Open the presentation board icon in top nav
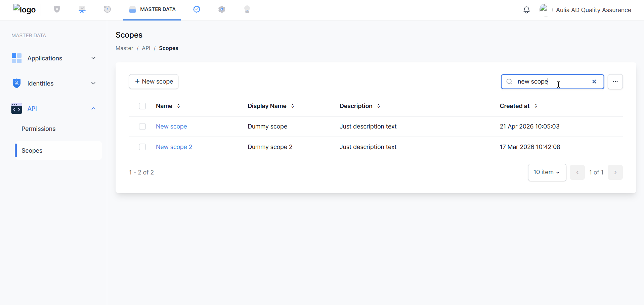This screenshot has width=644, height=305. coord(82,9)
